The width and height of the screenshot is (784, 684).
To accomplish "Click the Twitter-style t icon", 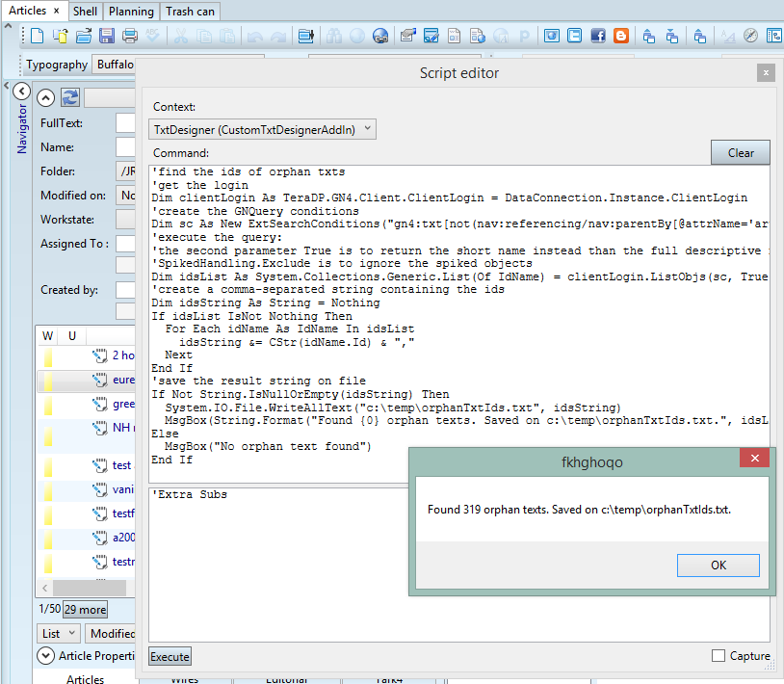I will click(574, 36).
